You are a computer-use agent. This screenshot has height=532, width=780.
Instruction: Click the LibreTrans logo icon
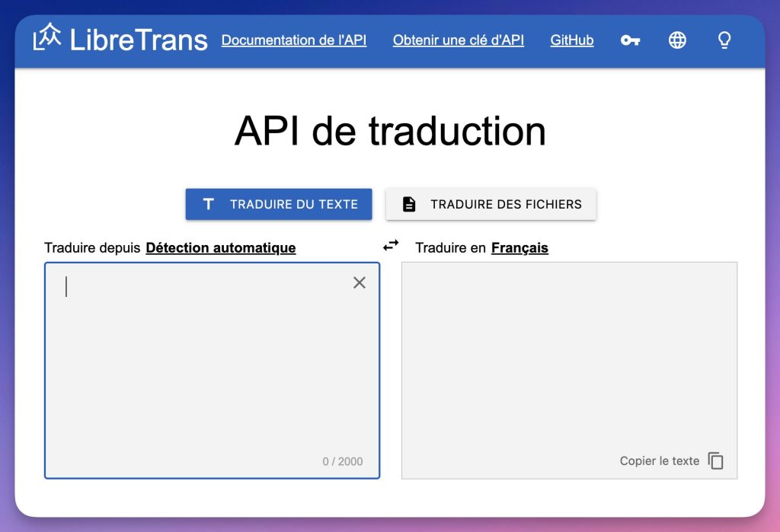pyautogui.click(x=47, y=38)
